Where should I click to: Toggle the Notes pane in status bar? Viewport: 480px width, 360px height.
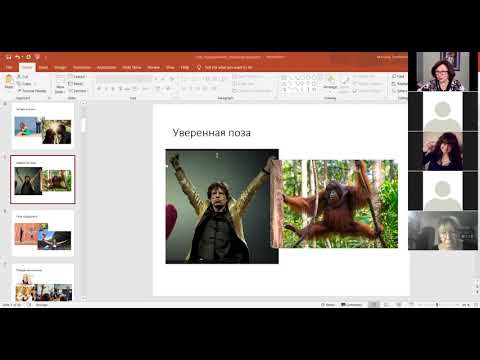pos(328,305)
